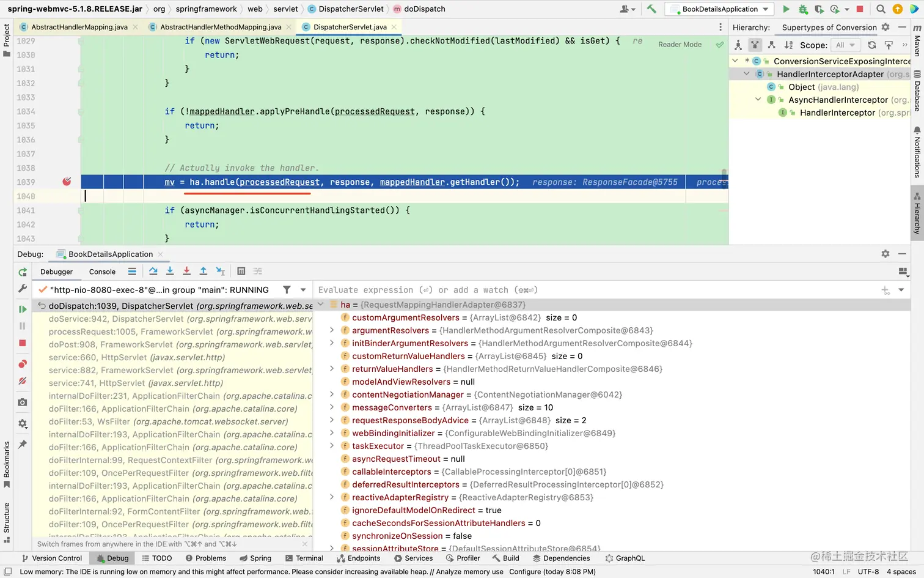This screenshot has height=578, width=924.
Task: Switch to AbstractHandlerMethodMapping.java tab
Action: pos(220,27)
